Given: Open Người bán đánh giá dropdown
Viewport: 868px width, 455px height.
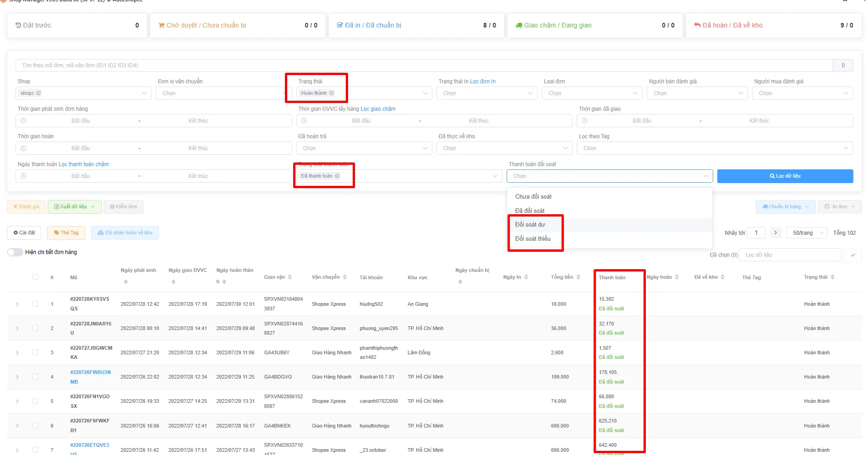Looking at the screenshot, I should [697, 93].
